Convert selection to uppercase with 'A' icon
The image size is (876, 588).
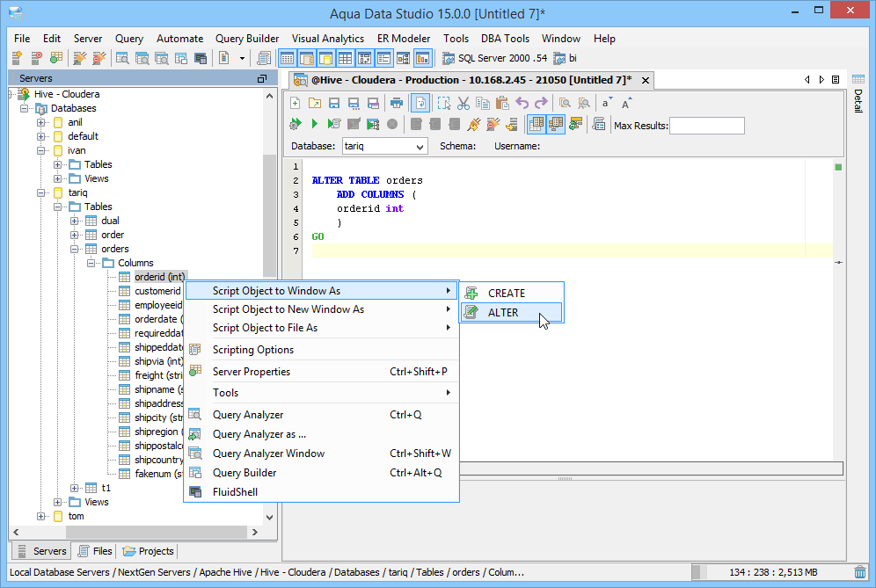point(627,104)
